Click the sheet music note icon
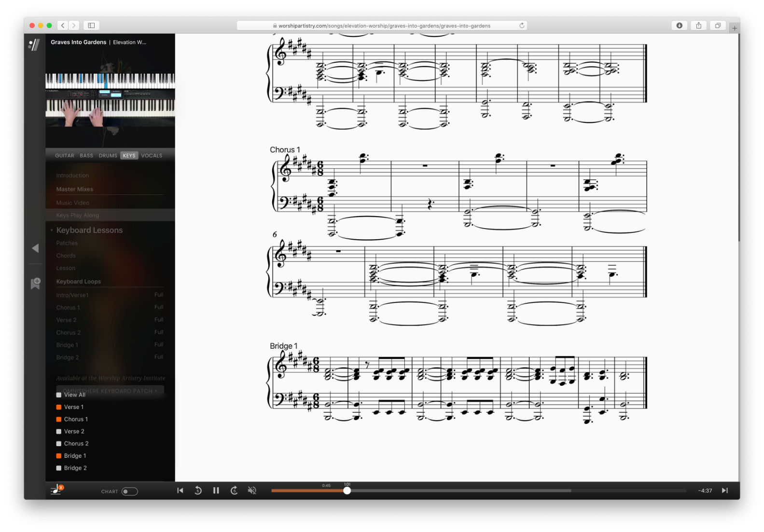This screenshot has width=764, height=532. (x=56, y=490)
